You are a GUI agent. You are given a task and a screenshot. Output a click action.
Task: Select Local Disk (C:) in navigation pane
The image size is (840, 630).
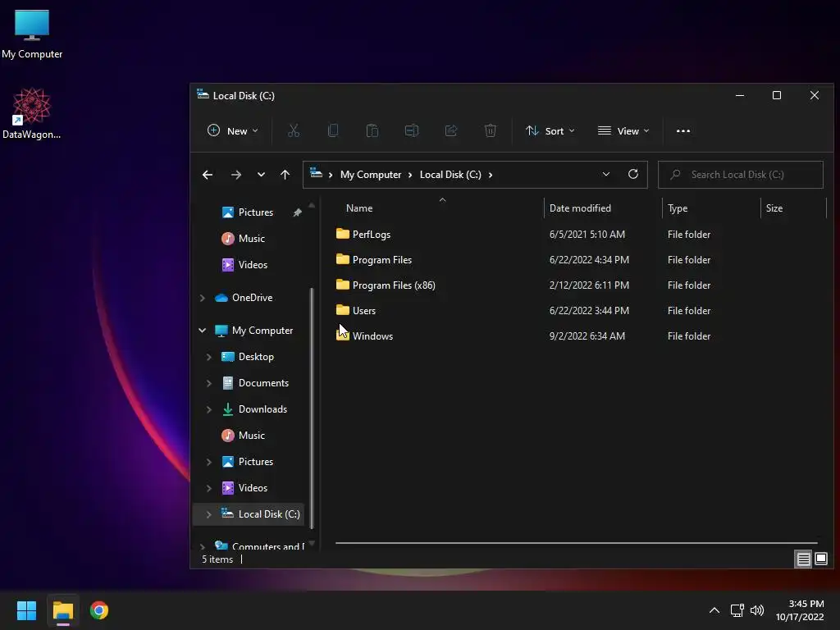click(269, 514)
